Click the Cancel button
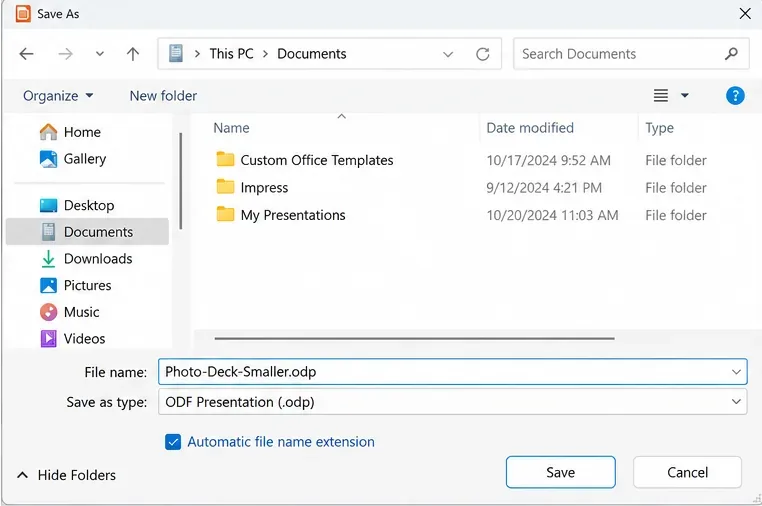This screenshot has height=506, width=762. tap(687, 472)
